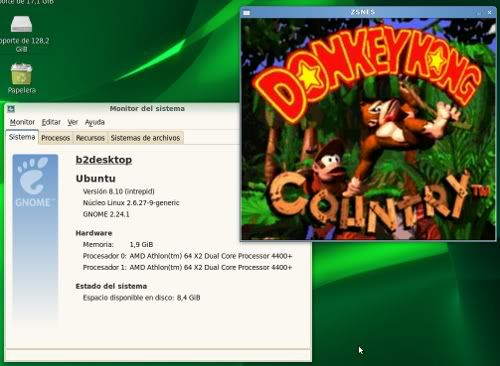Click the ZSNES window title bar
This screenshot has width=500, height=366.
(x=363, y=12)
